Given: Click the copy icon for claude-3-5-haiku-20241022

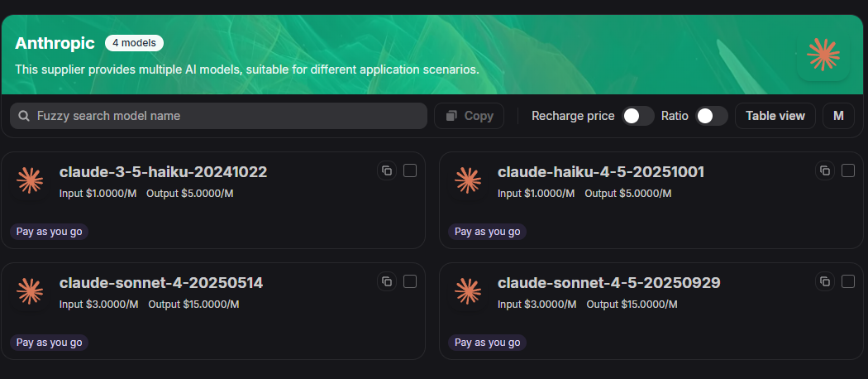Looking at the screenshot, I should coord(387,170).
